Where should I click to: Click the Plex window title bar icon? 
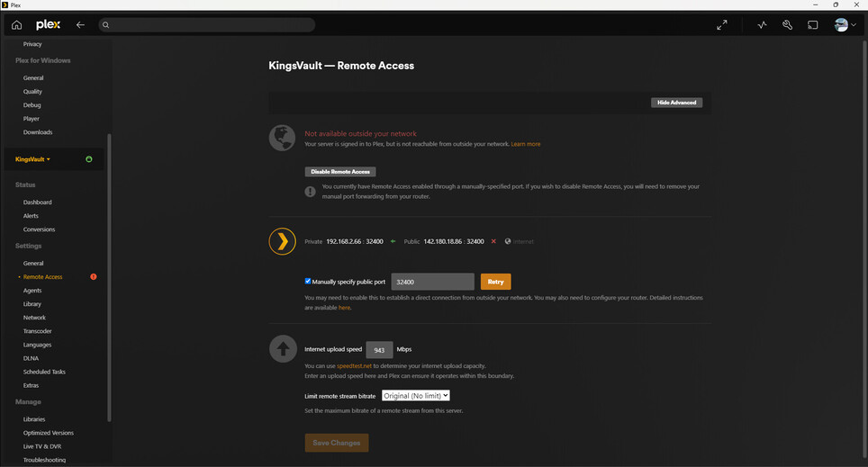[5, 5]
